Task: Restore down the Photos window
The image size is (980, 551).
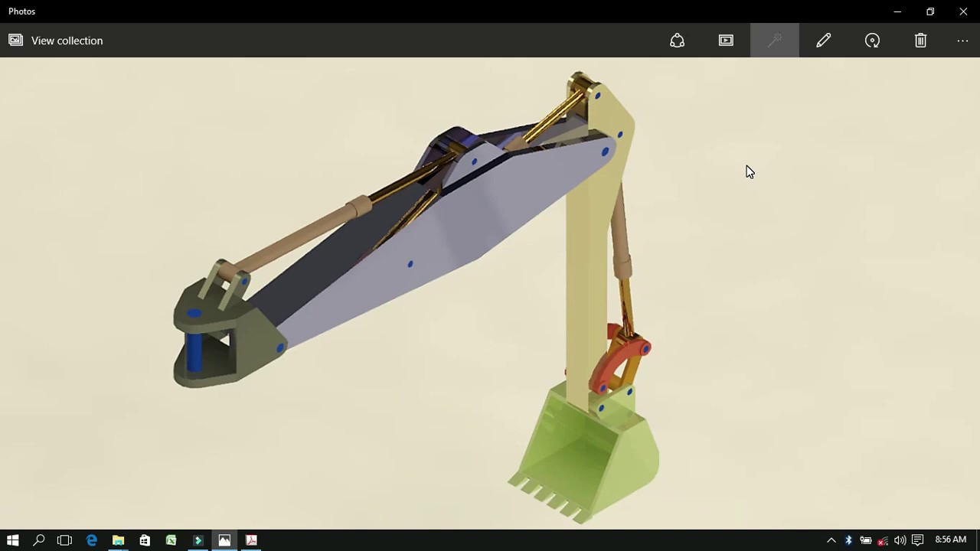Action: pyautogui.click(x=930, y=11)
